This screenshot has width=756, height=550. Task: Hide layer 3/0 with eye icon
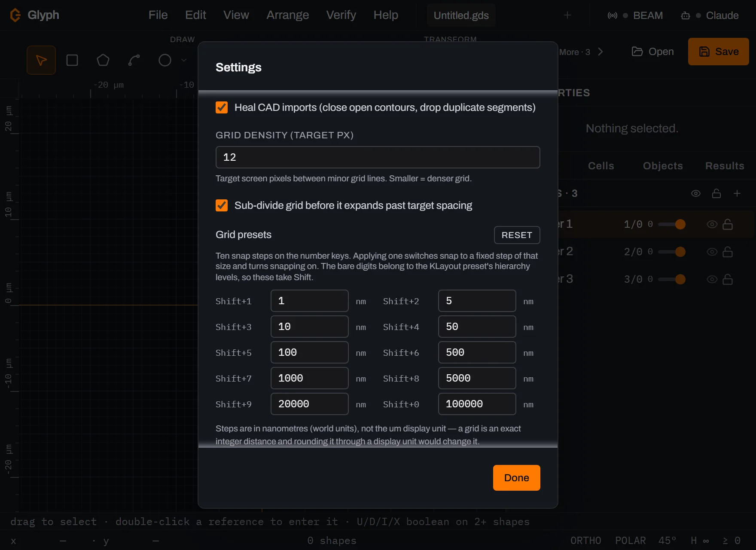tap(712, 279)
